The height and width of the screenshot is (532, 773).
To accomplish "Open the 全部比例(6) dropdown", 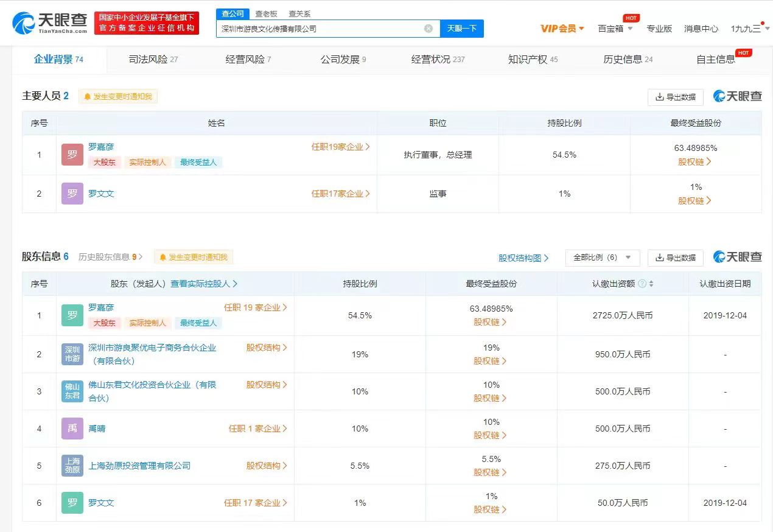I will click(602, 257).
